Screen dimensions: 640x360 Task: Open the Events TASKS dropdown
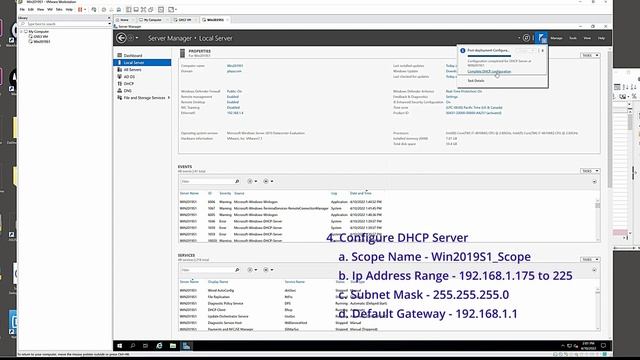[590, 171]
